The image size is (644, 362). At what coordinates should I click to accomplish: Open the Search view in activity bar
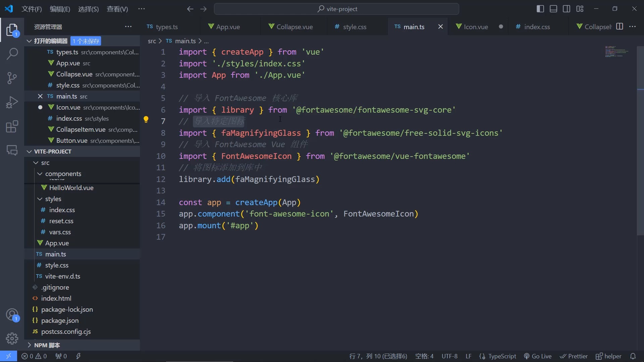[x=12, y=54]
